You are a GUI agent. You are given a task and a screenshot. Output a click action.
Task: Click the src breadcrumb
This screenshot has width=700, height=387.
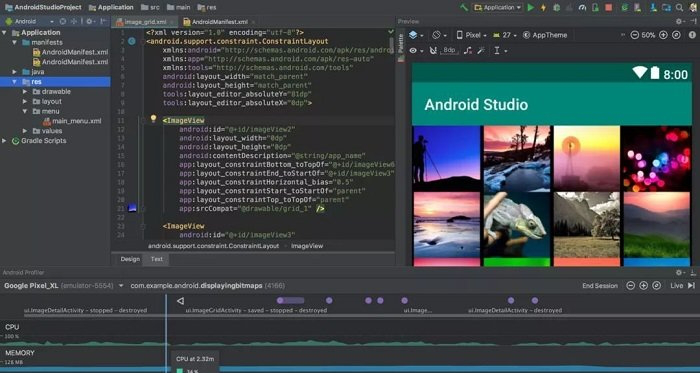150,7
